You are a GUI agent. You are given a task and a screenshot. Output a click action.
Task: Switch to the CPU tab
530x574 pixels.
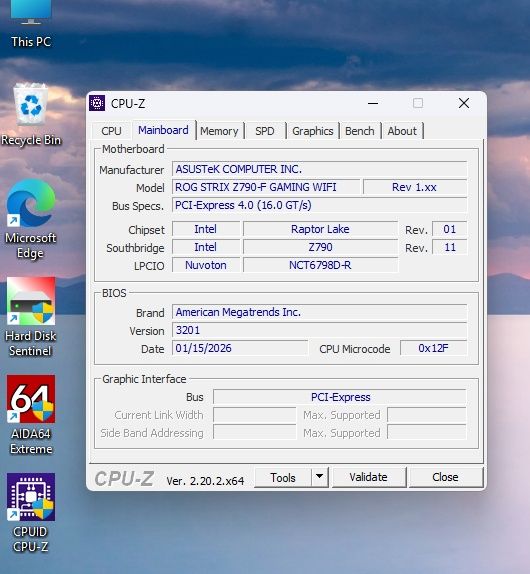[111, 131]
